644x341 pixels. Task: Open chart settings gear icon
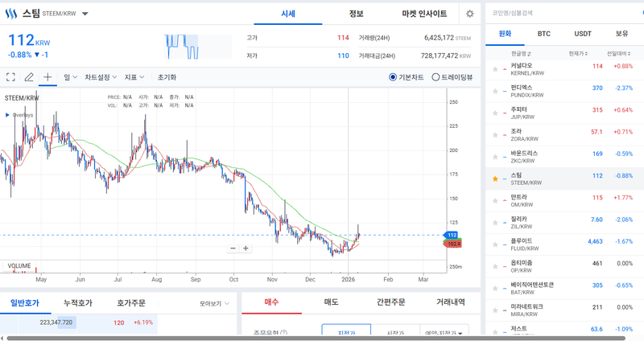point(470,14)
